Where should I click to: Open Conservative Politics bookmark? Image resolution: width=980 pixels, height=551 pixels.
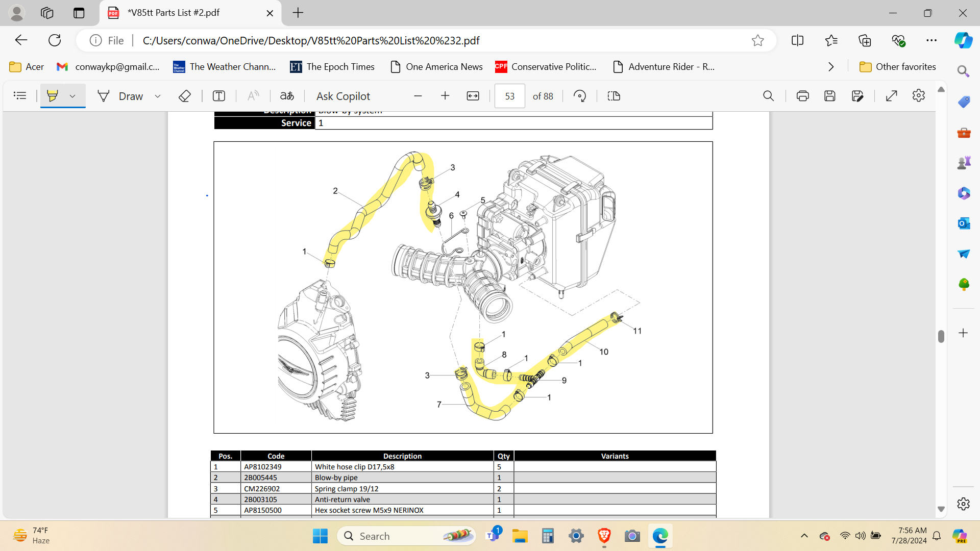[546, 67]
